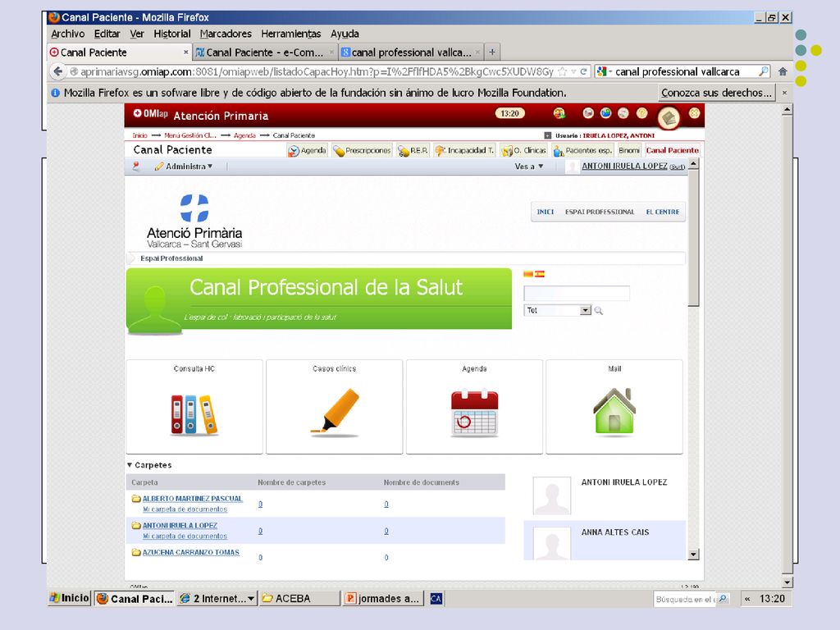Click the Pacientes esp. toolbar button

point(583,151)
